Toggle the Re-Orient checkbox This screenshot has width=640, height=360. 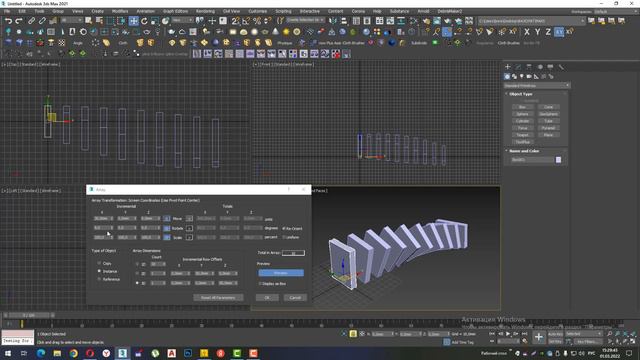284,229
